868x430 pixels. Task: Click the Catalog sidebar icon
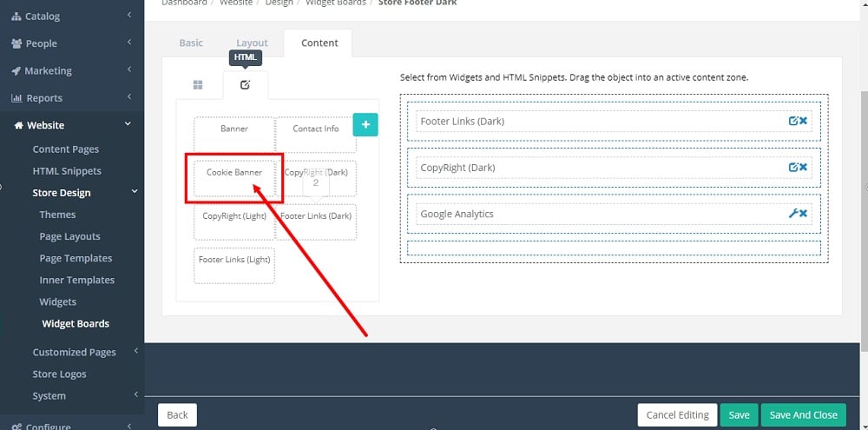(x=16, y=17)
